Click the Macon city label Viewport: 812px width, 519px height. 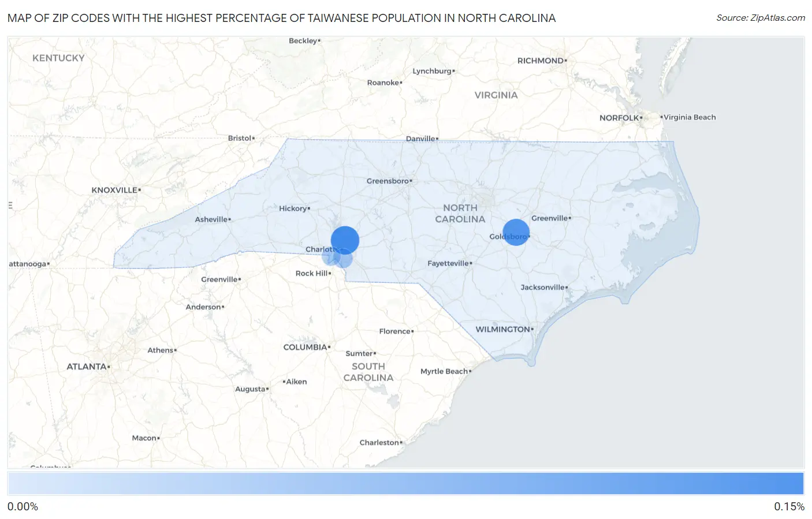pyautogui.click(x=144, y=438)
